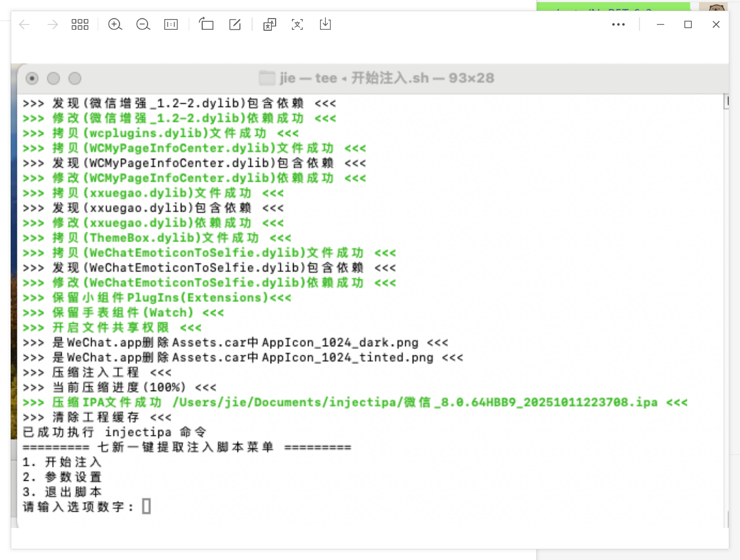Show image at 1:1 actual size
Screen dimensions: 740x560
tap(171, 24)
